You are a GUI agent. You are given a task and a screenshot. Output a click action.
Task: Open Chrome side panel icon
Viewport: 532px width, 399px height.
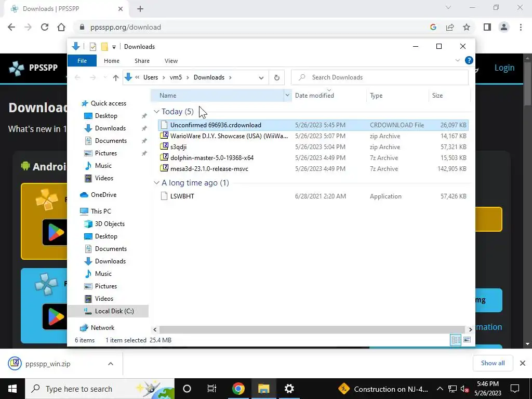click(x=487, y=27)
